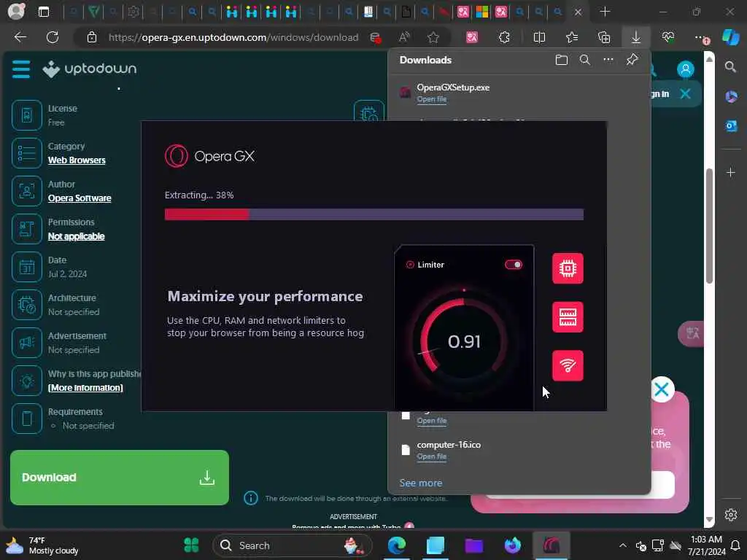
Task: Open browser essentials heart icon
Action: click(x=668, y=37)
